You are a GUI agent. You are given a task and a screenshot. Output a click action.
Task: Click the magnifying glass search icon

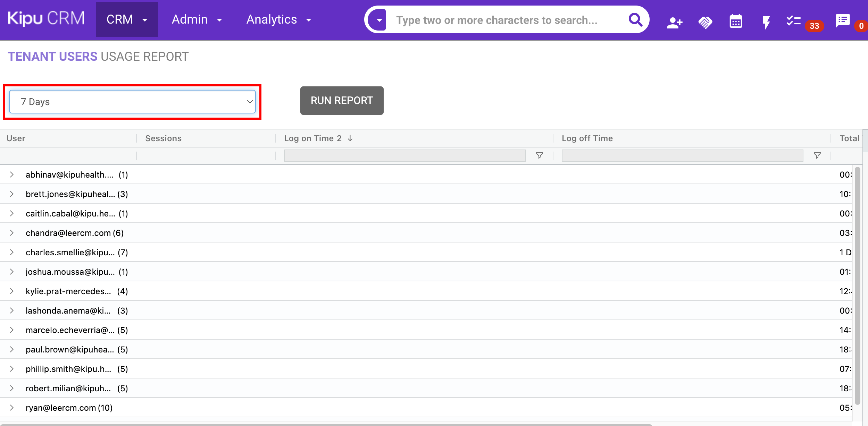635,20
